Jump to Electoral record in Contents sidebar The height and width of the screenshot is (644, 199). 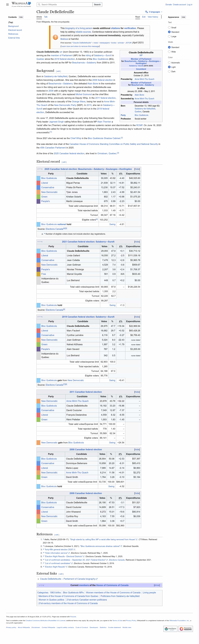[x=15, y=30]
